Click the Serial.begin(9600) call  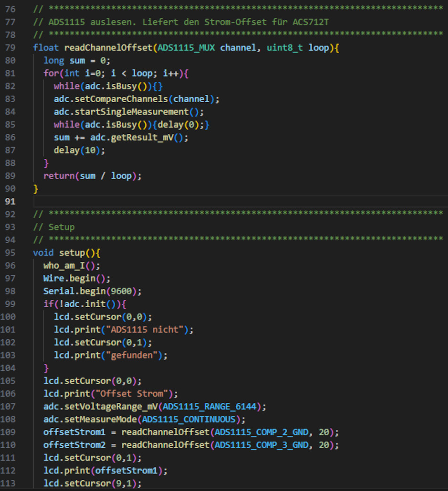point(92,291)
